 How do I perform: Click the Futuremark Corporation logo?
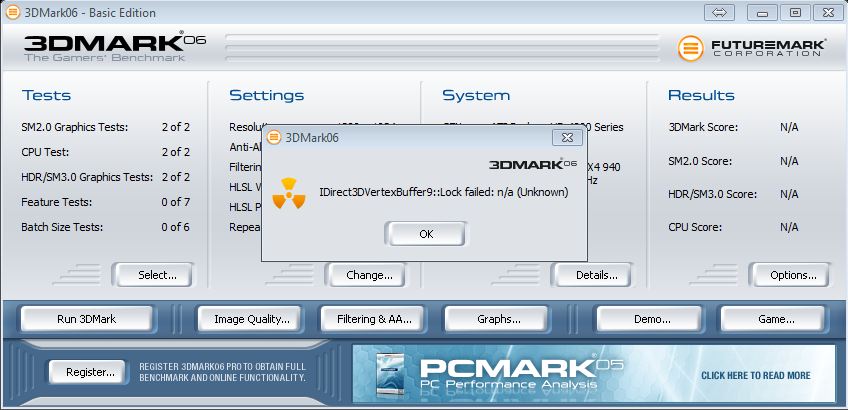(752, 48)
